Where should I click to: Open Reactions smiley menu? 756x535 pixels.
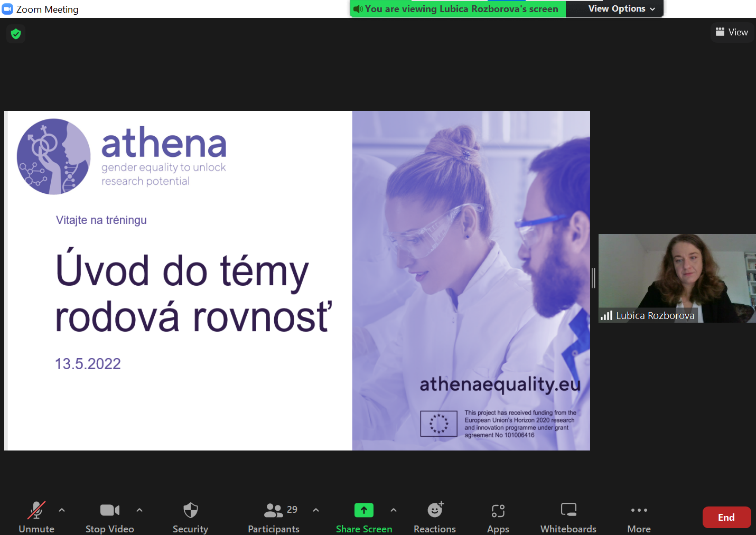(435, 518)
